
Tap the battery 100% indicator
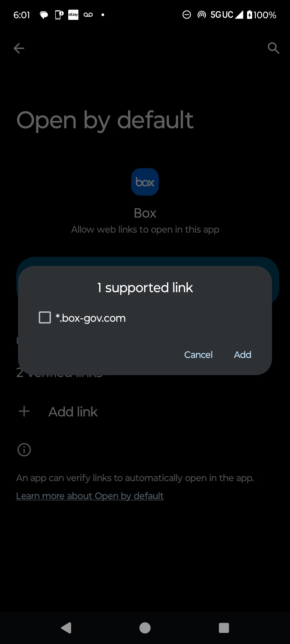(x=262, y=15)
